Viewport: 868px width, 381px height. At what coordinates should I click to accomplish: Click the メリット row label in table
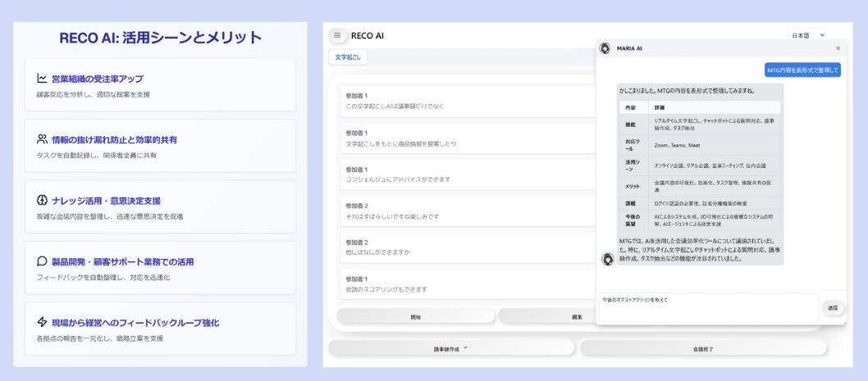(x=633, y=184)
